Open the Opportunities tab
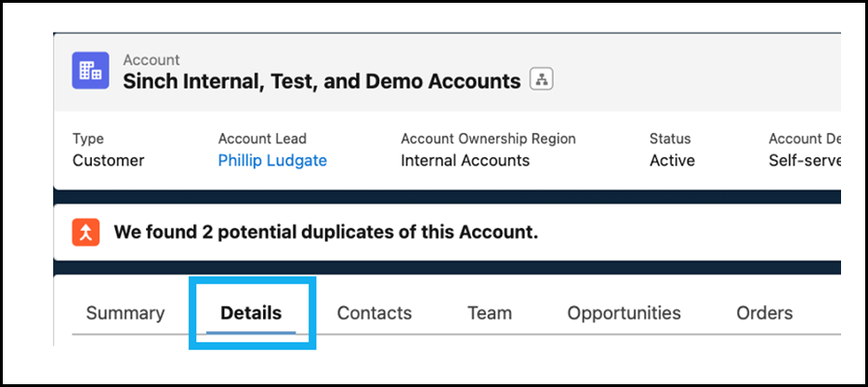This screenshot has height=387, width=868. click(624, 313)
